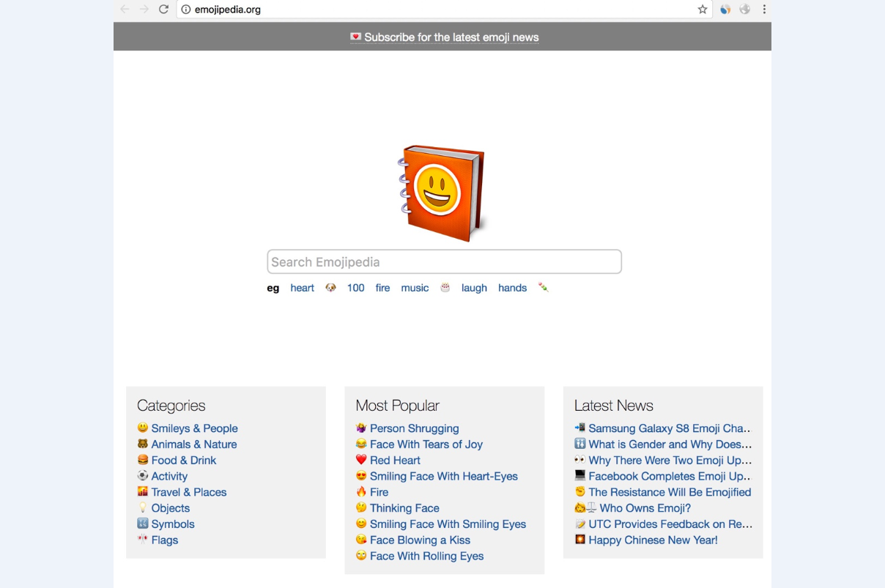Reload the page with the refresh icon
885x588 pixels.
pos(164,10)
